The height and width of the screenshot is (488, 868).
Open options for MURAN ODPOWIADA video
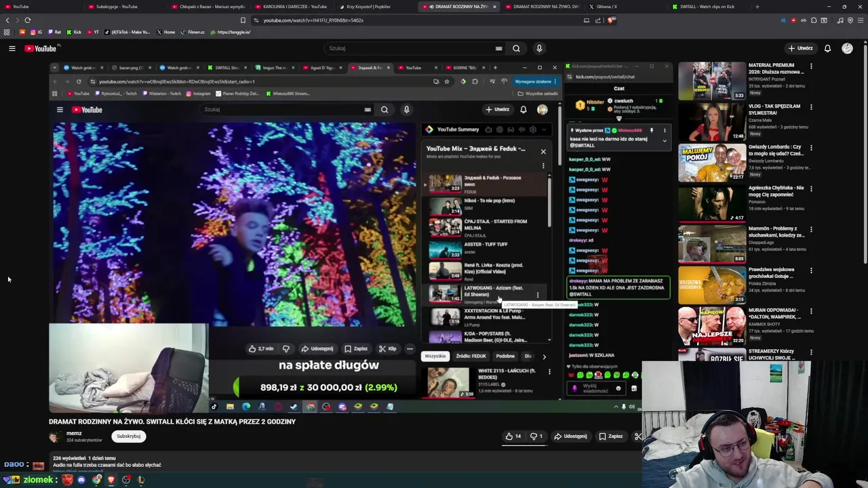pos(811,310)
